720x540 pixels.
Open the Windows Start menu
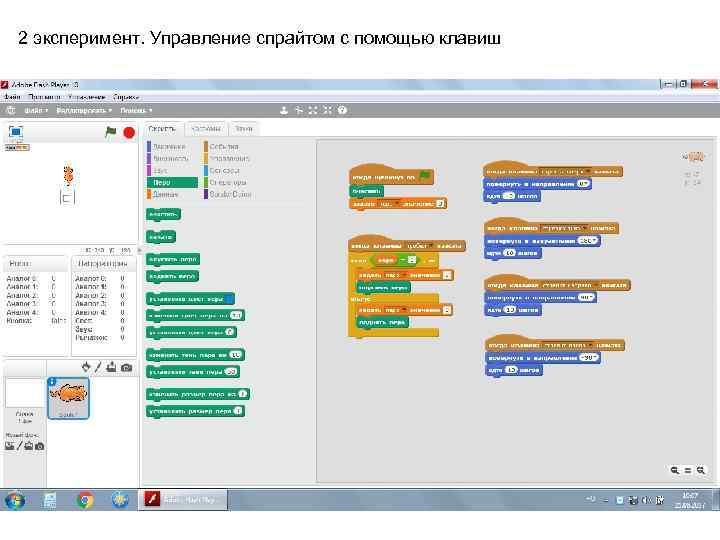(x=15, y=500)
